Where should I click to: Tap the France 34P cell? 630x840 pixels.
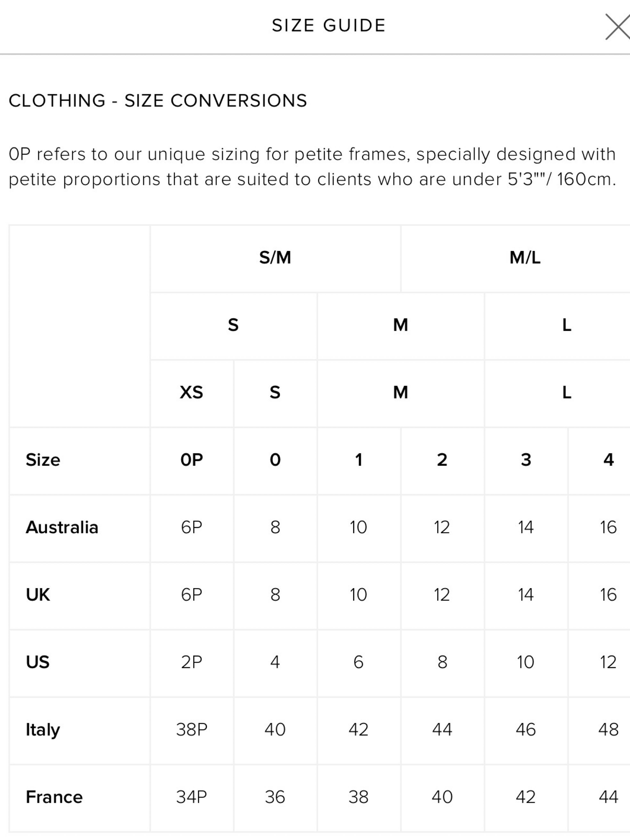tap(192, 797)
